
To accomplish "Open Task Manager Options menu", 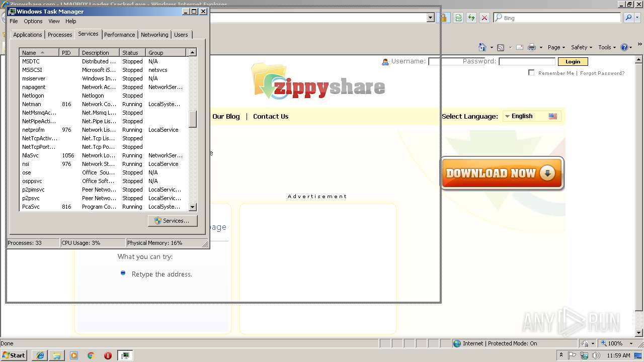I will coord(33,21).
